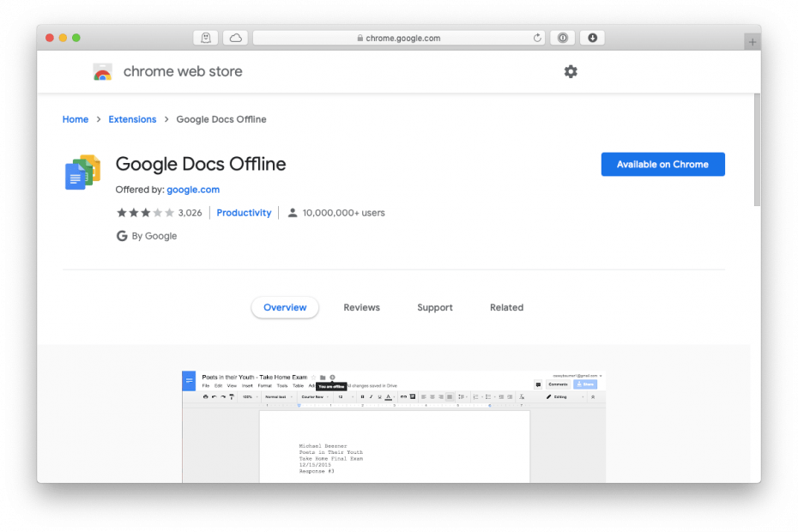The image size is (798, 532).
Task: Open the File menu in the Docs preview
Action: (206, 386)
